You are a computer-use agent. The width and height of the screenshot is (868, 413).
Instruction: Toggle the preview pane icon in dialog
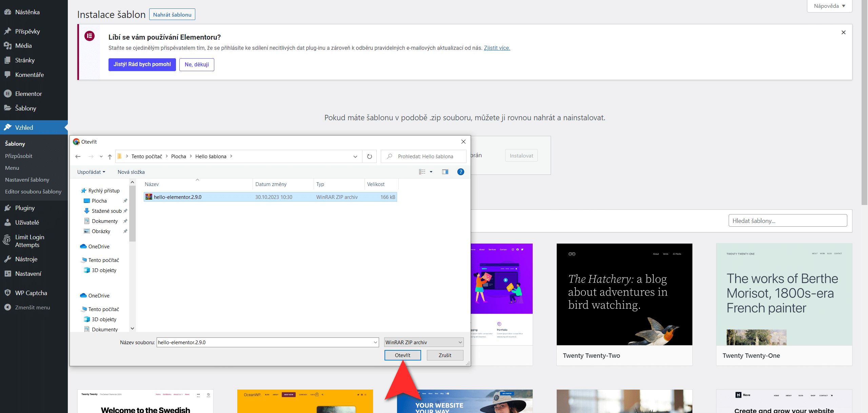click(x=445, y=172)
